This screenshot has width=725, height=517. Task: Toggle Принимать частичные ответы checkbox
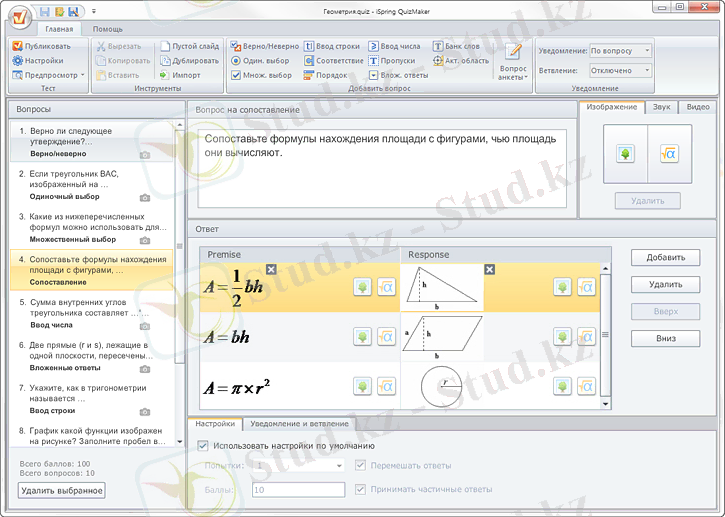(361, 489)
